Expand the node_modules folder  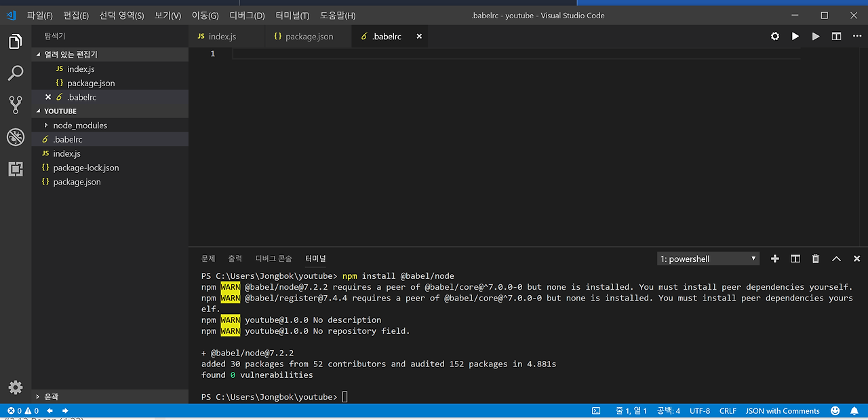[110, 126]
